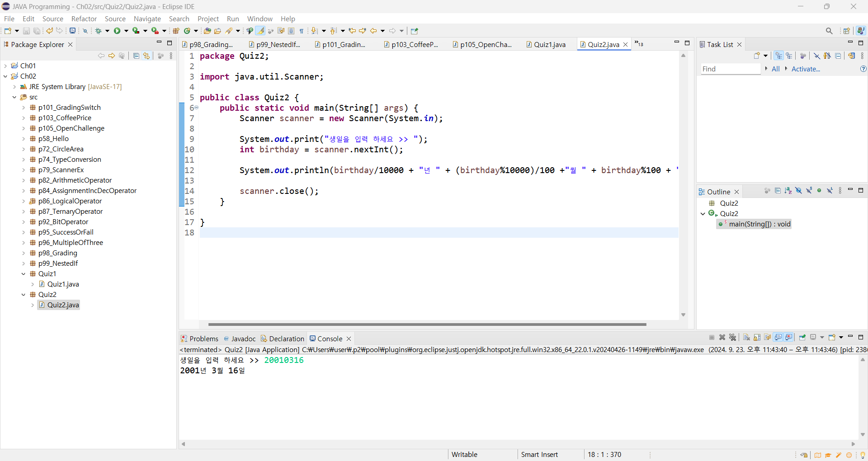Image resolution: width=868 pixels, height=461 pixels.
Task: Click the Open Type icon
Action: pos(207,31)
